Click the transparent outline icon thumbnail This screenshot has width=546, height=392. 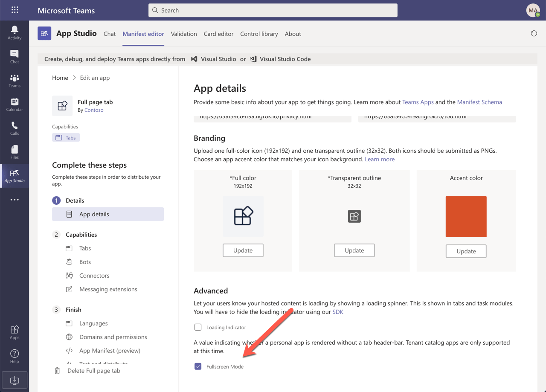[x=354, y=216]
